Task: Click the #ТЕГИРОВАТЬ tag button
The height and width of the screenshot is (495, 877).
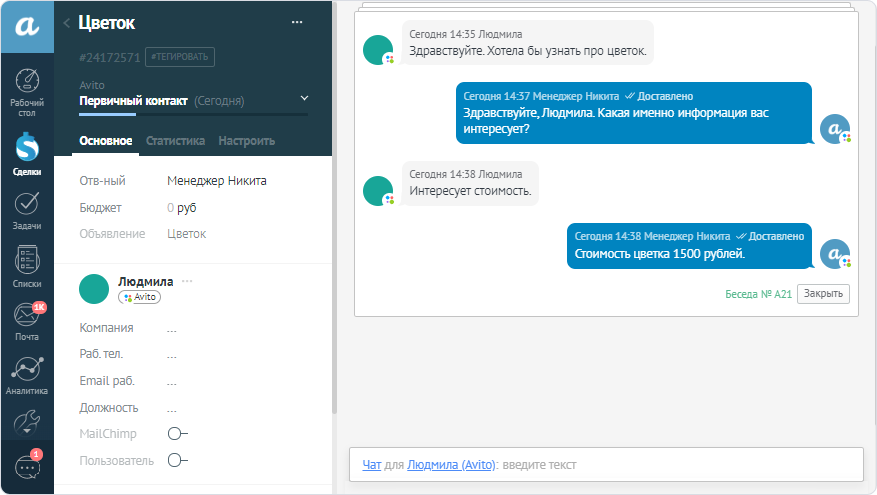Action: click(179, 57)
